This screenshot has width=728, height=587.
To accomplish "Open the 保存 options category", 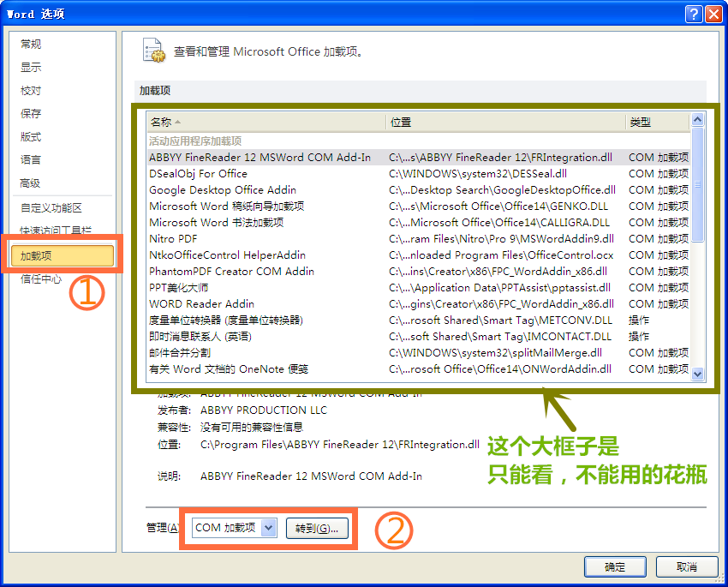I will point(31,114).
